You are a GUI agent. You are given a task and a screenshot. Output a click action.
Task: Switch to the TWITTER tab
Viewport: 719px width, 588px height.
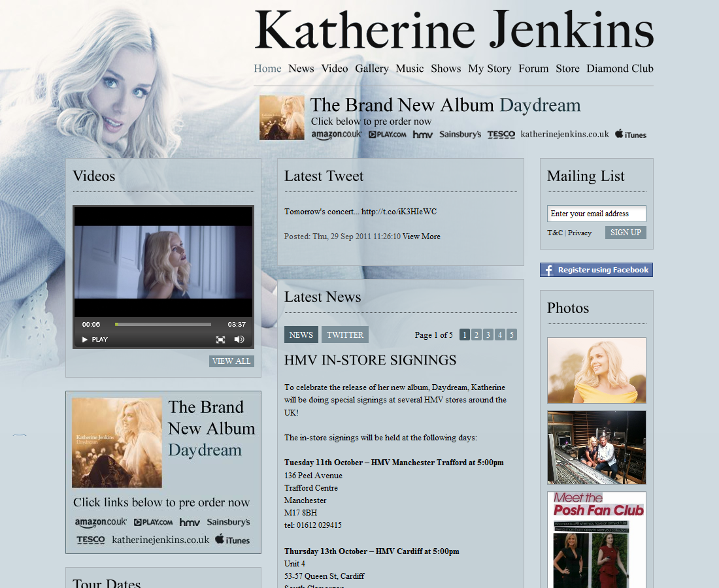345,335
